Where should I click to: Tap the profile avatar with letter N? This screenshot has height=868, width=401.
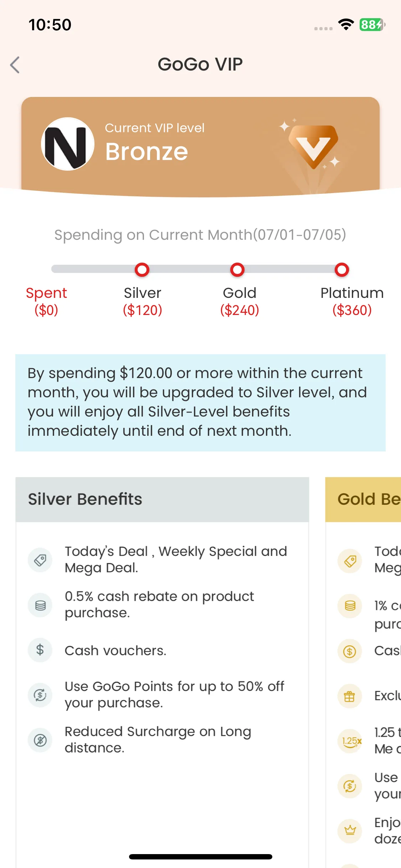(68, 144)
